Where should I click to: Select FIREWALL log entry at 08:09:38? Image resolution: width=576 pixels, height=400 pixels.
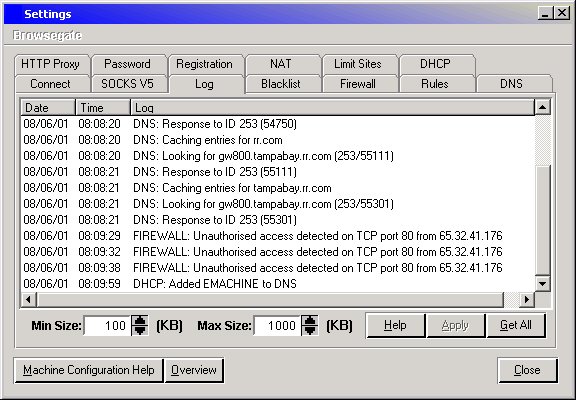(x=277, y=268)
